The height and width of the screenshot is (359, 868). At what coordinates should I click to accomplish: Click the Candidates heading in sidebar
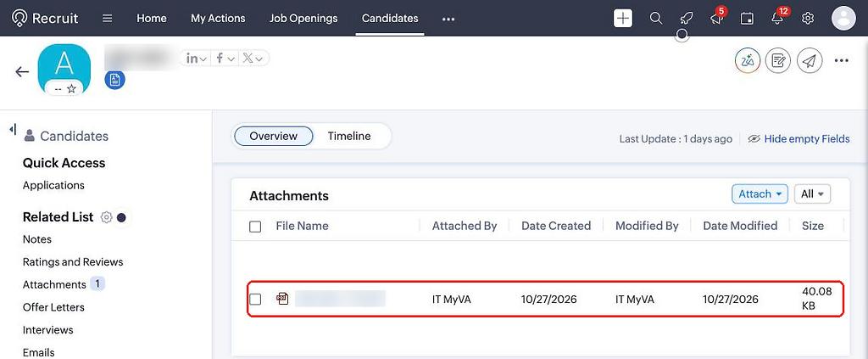(75, 137)
